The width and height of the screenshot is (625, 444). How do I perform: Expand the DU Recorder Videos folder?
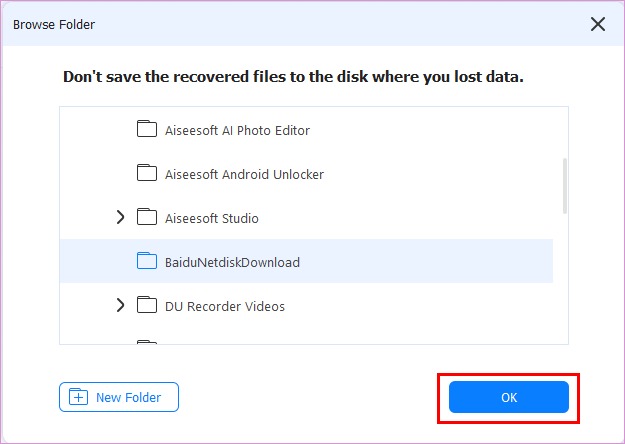click(120, 306)
